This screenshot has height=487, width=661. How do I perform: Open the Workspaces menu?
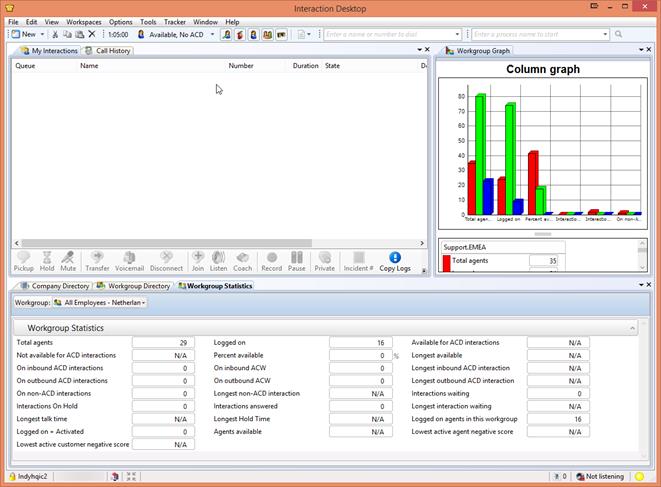(x=84, y=21)
